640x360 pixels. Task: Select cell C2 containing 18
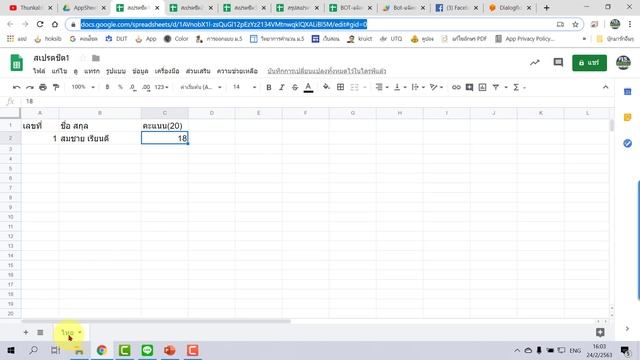pos(164,138)
